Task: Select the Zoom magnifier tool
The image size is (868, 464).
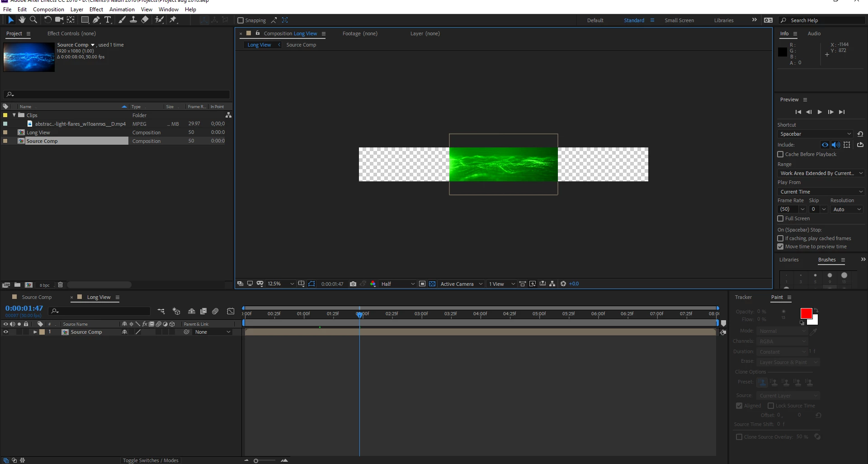Action: point(33,20)
